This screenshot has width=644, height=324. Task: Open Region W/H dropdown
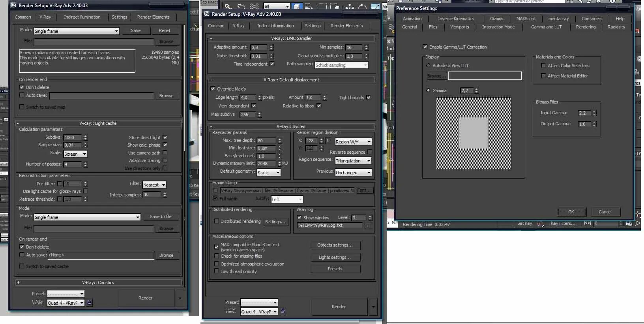(353, 141)
